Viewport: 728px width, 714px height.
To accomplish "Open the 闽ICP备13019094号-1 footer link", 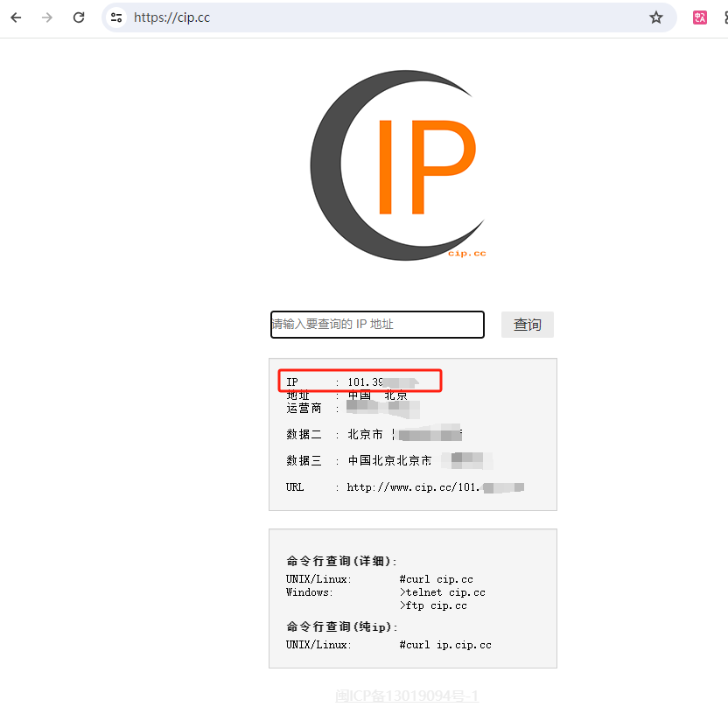I will coord(407,696).
